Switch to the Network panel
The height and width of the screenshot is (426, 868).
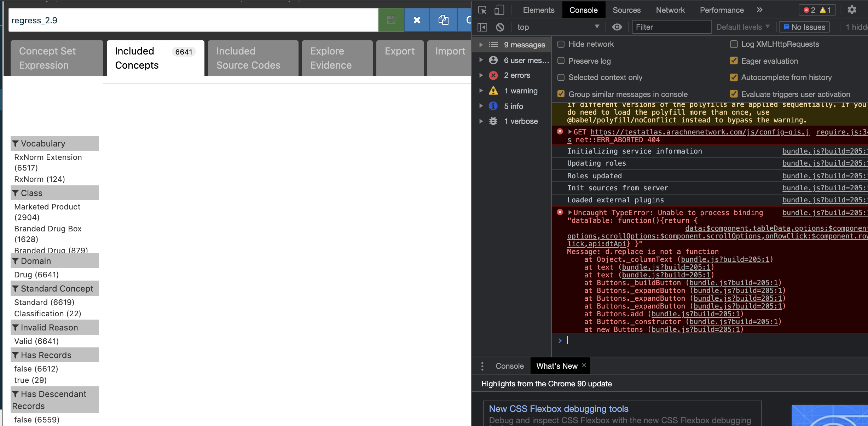pyautogui.click(x=670, y=10)
